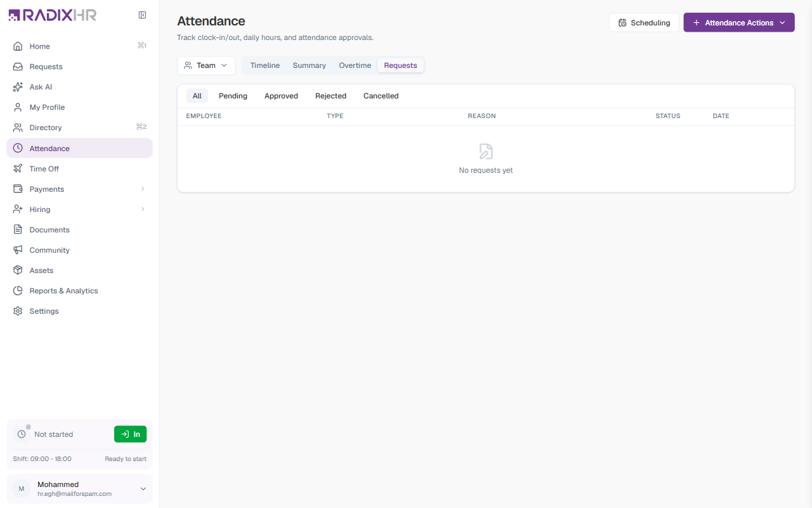Viewport: 812px width, 508px height.
Task: Open the Scheduling button
Action: tap(644, 23)
